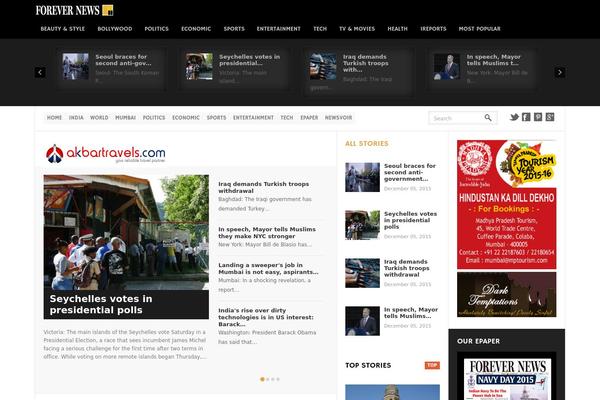Open the Forever News Navy Day epaper

[507, 379]
